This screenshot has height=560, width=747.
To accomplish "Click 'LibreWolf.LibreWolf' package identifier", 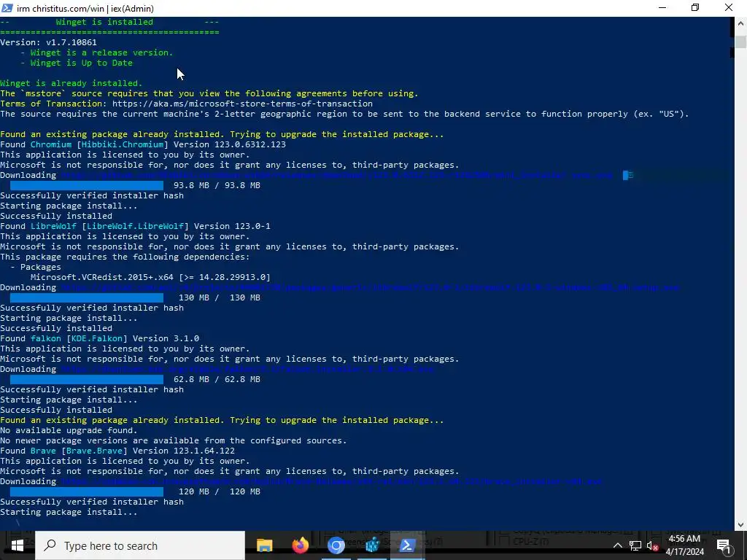I will (135, 226).
